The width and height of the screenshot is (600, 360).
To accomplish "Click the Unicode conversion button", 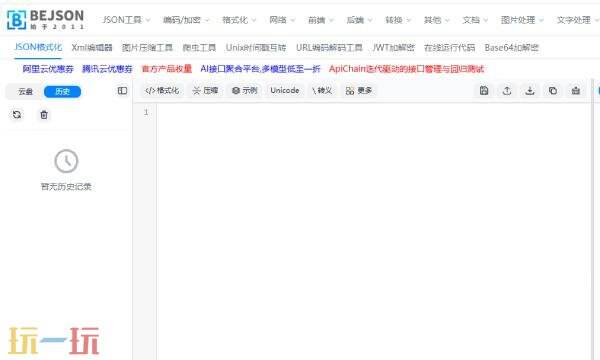I will point(285,91).
